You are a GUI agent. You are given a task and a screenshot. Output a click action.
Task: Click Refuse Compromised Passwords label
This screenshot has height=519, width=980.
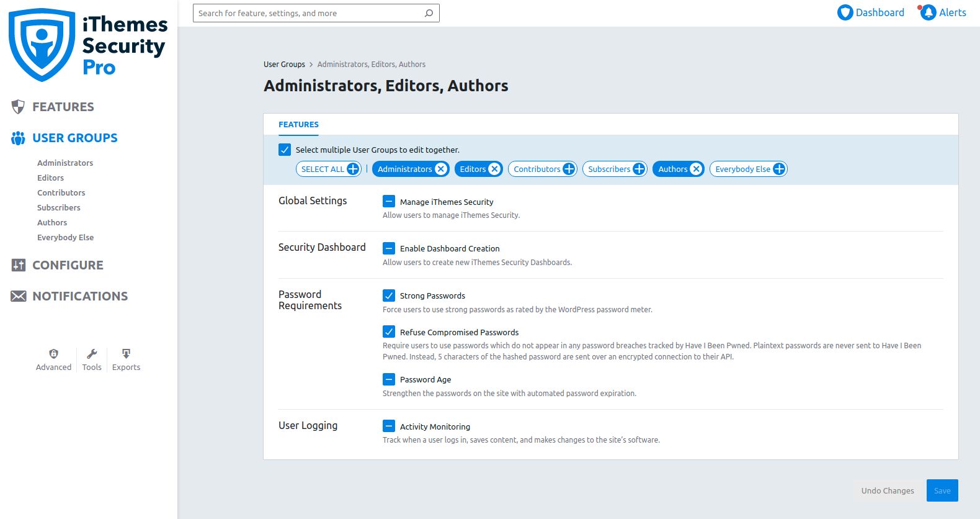[x=459, y=332]
